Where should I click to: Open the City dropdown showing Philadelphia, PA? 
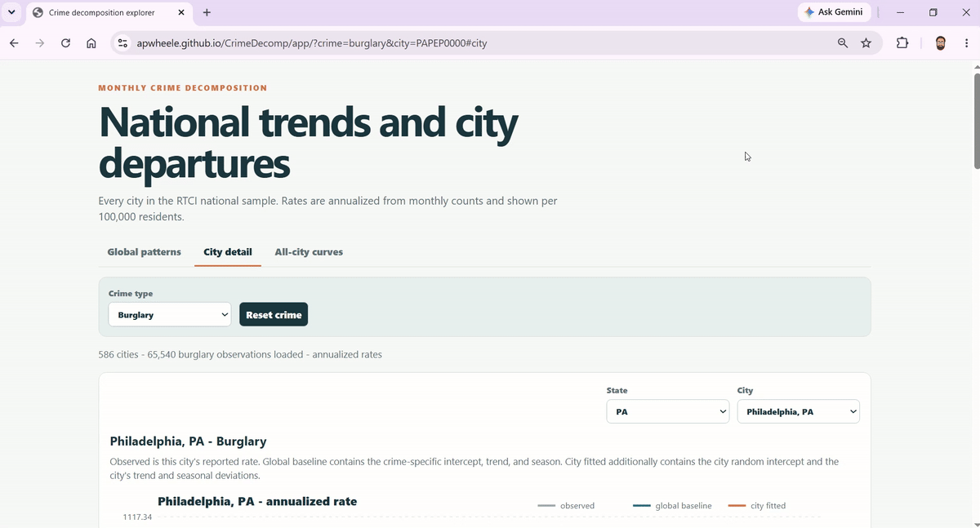pyautogui.click(x=799, y=411)
